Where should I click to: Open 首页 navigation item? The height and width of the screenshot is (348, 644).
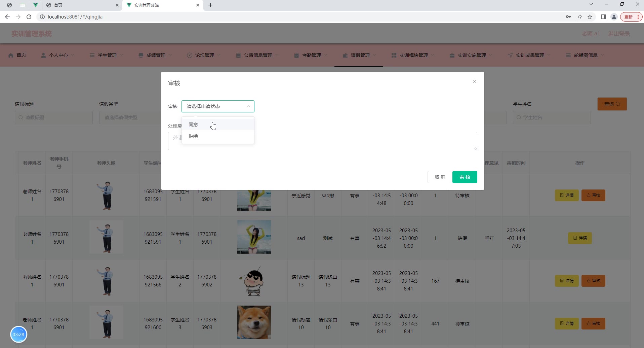pyautogui.click(x=17, y=55)
